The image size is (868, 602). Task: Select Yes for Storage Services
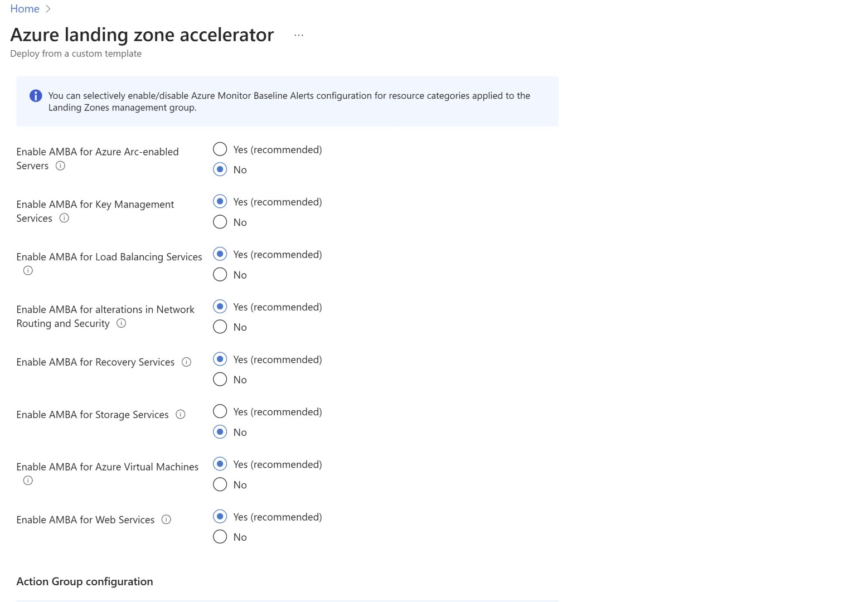pyautogui.click(x=220, y=411)
